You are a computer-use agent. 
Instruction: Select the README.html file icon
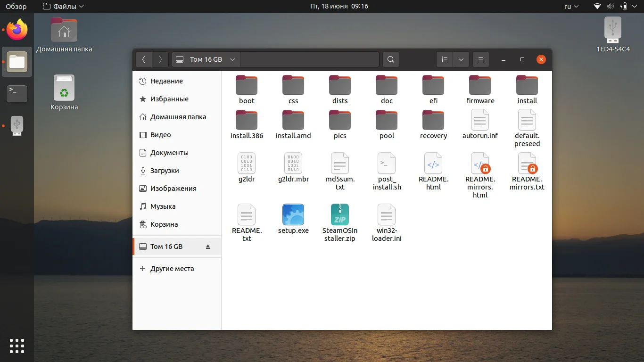click(433, 164)
